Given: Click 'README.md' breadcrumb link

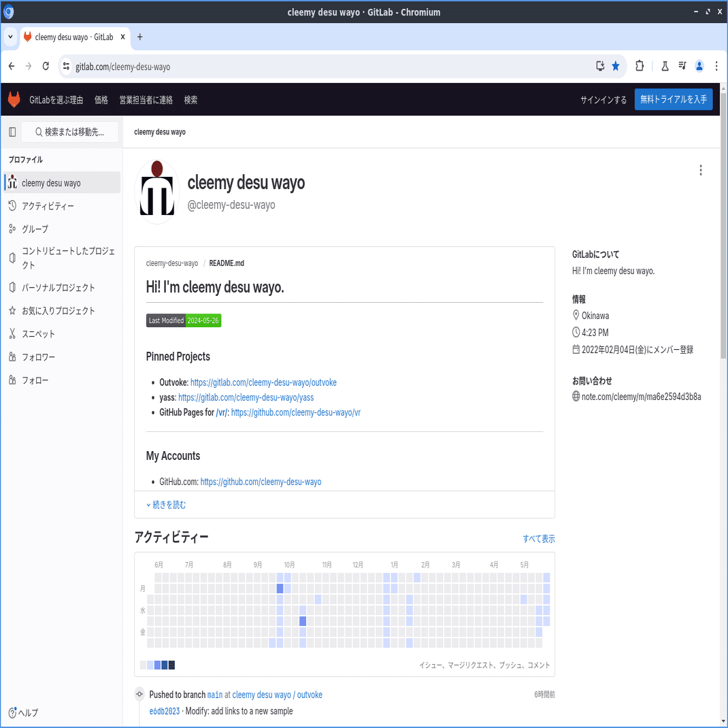Looking at the screenshot, I should tap(227, 263).
